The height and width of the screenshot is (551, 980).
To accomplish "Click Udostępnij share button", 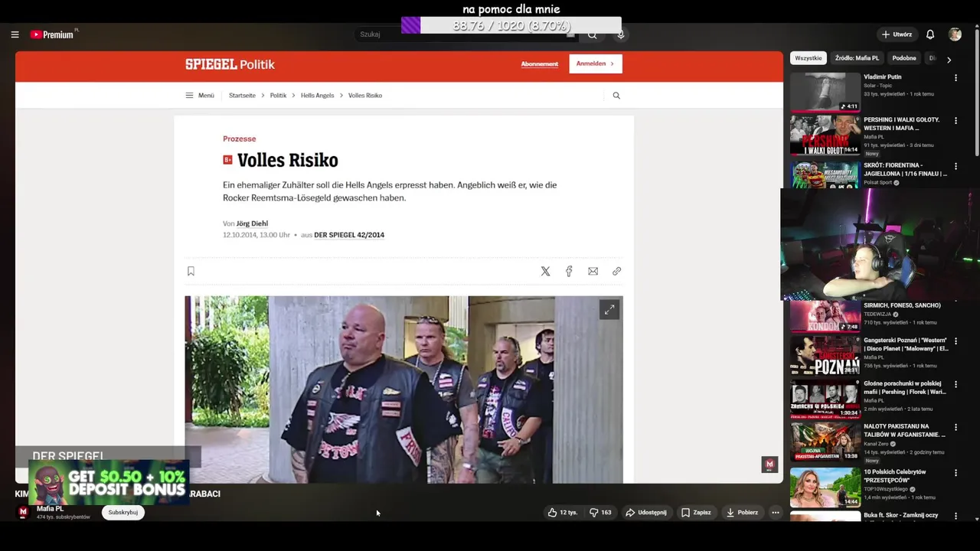I will pos(645,513).
